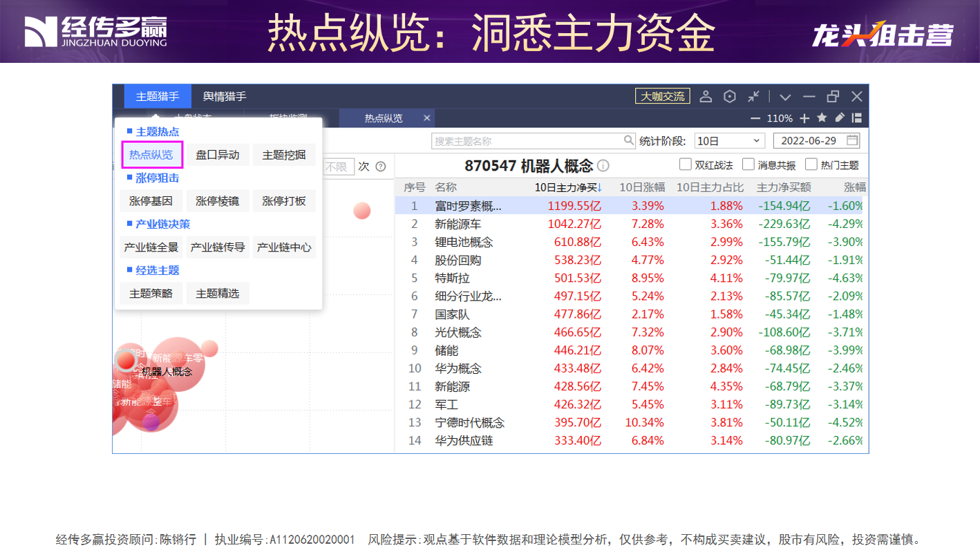Click the 搜索主题名称 search field
980x550 pixels.
pos(533,140)
